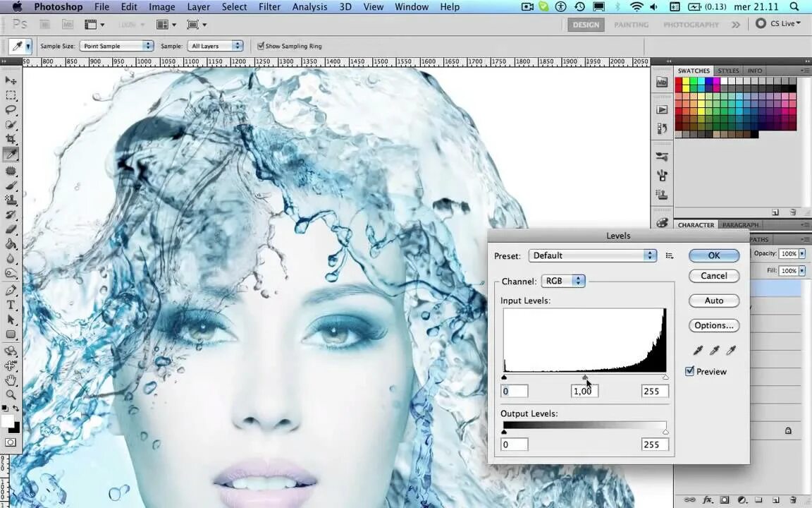The image size is (812, 508).
Task: Select the 3D Camera tool
Action: click(11, 365)
